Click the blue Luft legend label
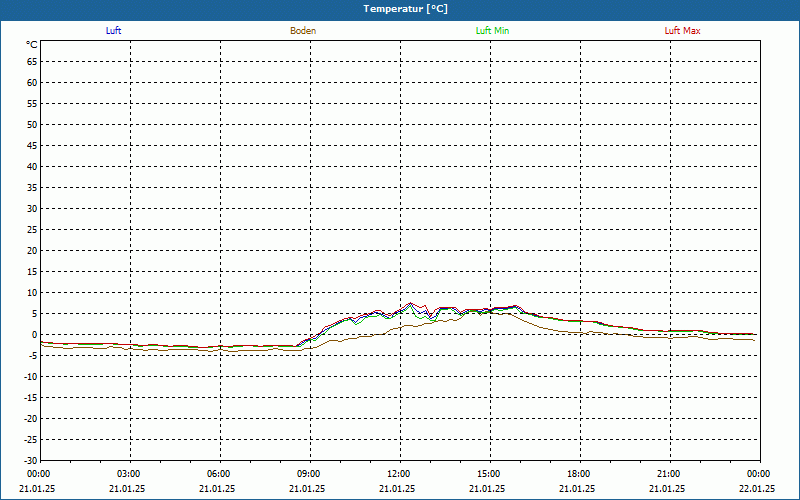The width and height of the screenshot is (800, 500). point(113,31)
